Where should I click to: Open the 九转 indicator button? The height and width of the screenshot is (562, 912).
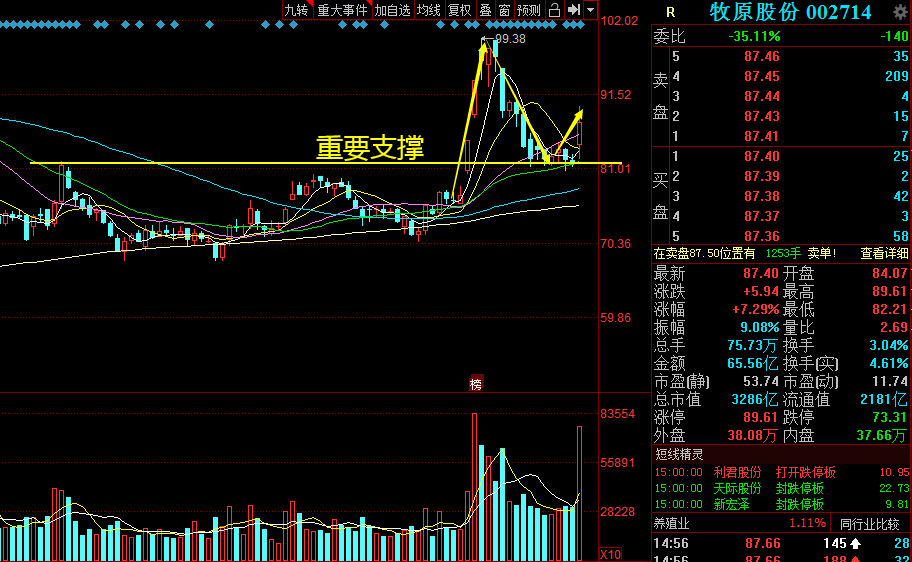tap(297, 10)
